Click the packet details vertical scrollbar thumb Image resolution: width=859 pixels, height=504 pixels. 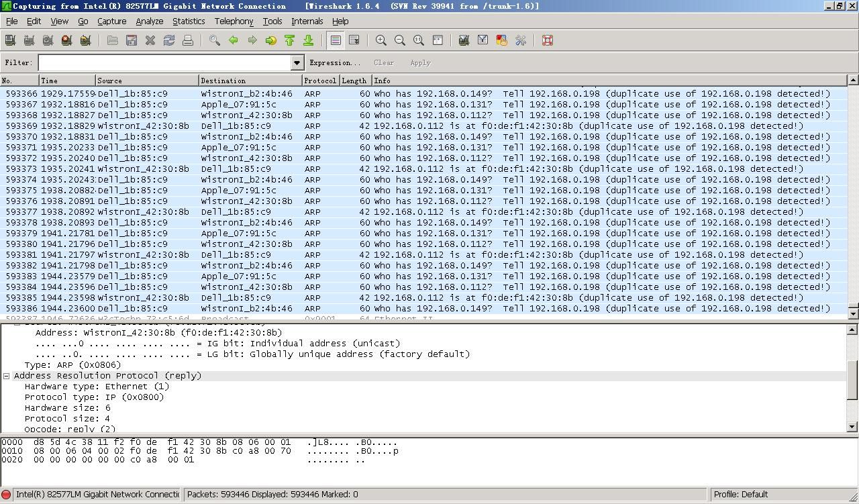point(852,380)
